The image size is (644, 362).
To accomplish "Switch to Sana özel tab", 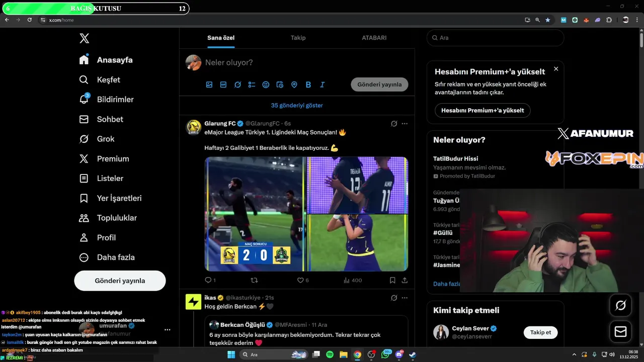I will coord(221,38).
